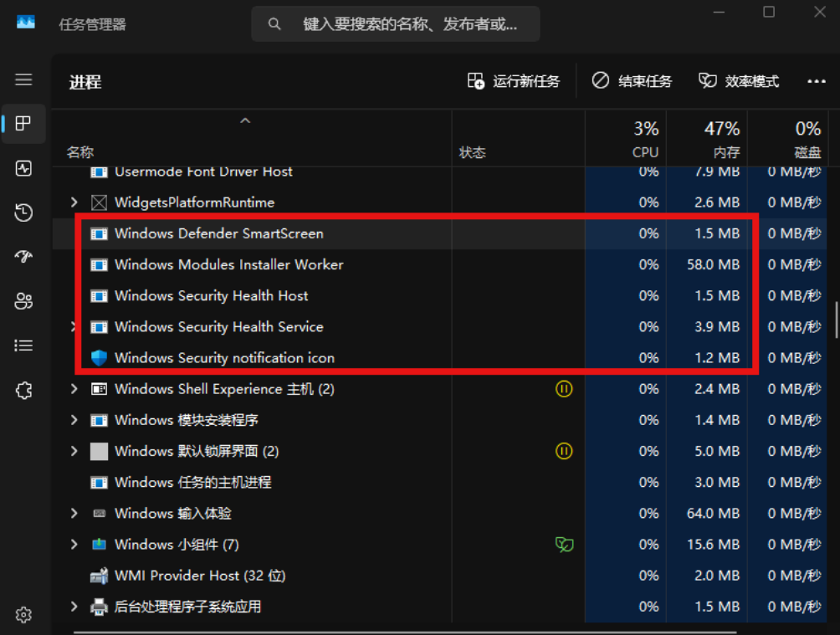
Task: Click the suspended icon on 默认锁屏界面 row
Action: 564,451
